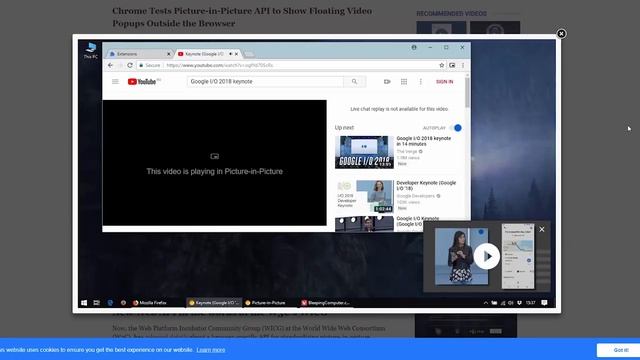This screenshot has width=640, height=360.
Task: Click the volume speaker tray icon
Action: click(x=511, y=303)
